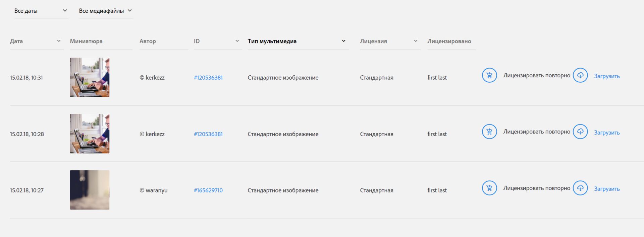The width and height of the screenshot is (644, 237).
Task: Click "Загрузить" in the 10:28 row
Action: tap(607, 133)
